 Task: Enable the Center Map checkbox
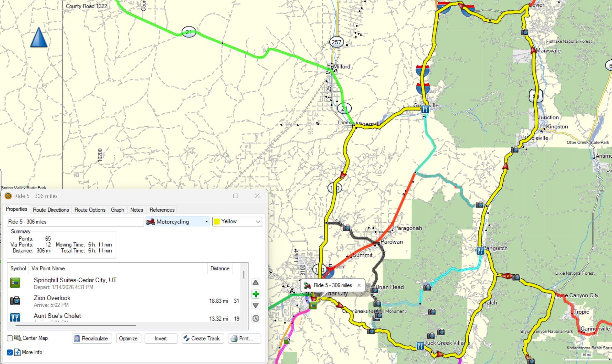(10, 338)
